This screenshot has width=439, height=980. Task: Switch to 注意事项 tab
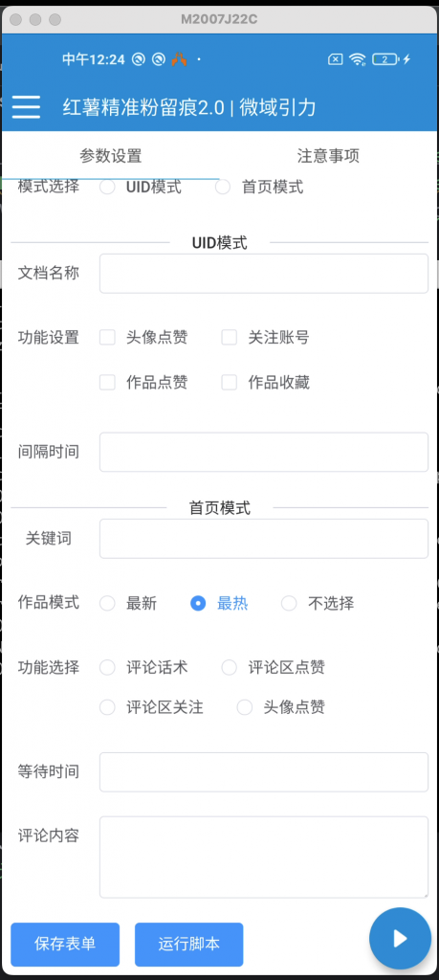[328, 156]
